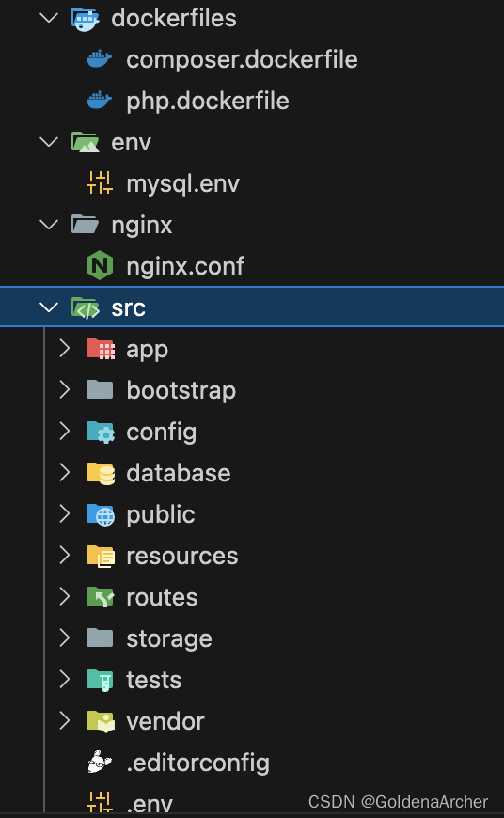This screenshot has height=818, width=504.
Task: Collapse the env folder chevron
Action: [49, 142]
